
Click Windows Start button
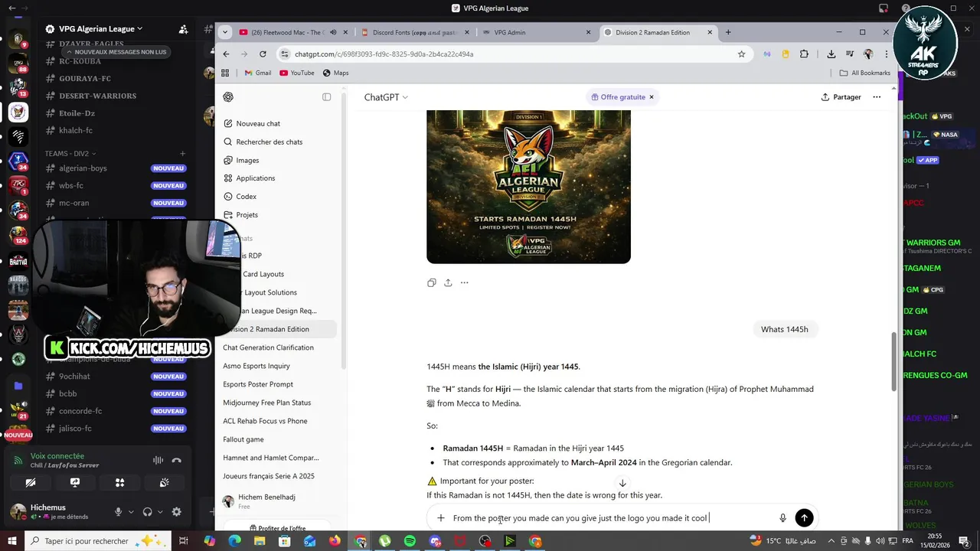point(13,541)
